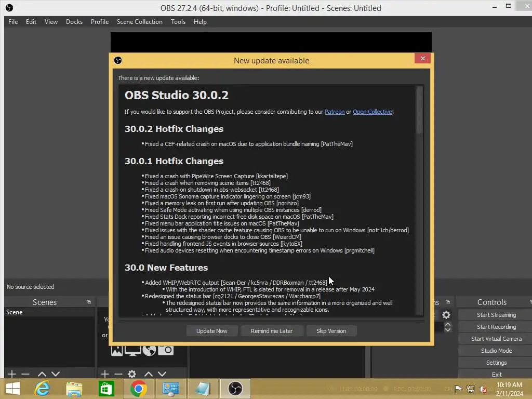Click the OBS logo in the update dialog title
Image resolution: width=532 pixels, height=399 pixels.
click(118, 60)
